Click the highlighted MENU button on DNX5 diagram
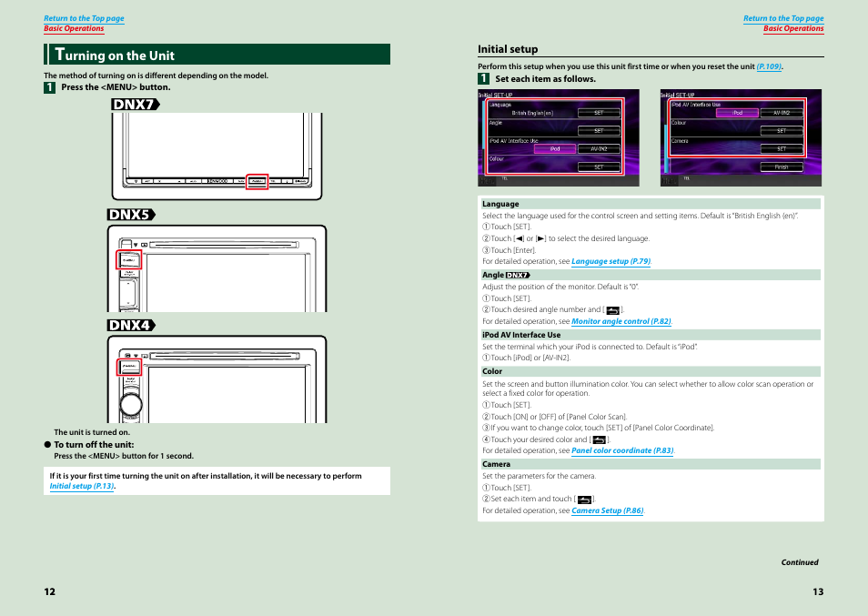 pos(129,259)
